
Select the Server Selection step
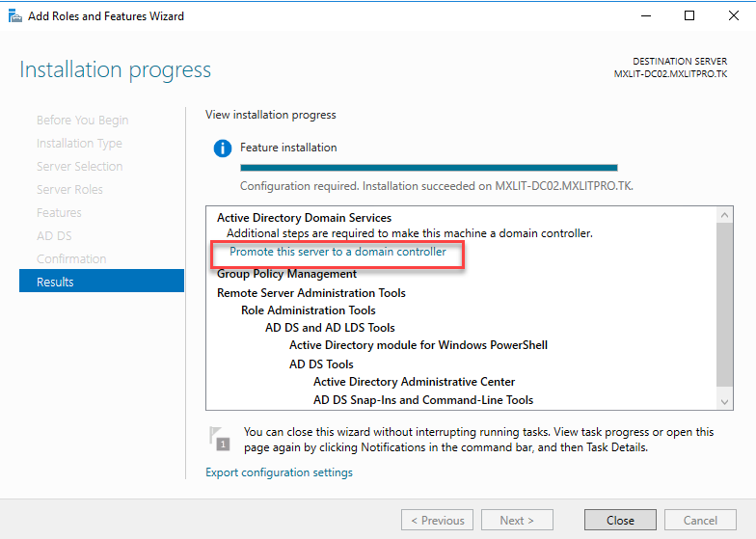[x=79, y=166]
